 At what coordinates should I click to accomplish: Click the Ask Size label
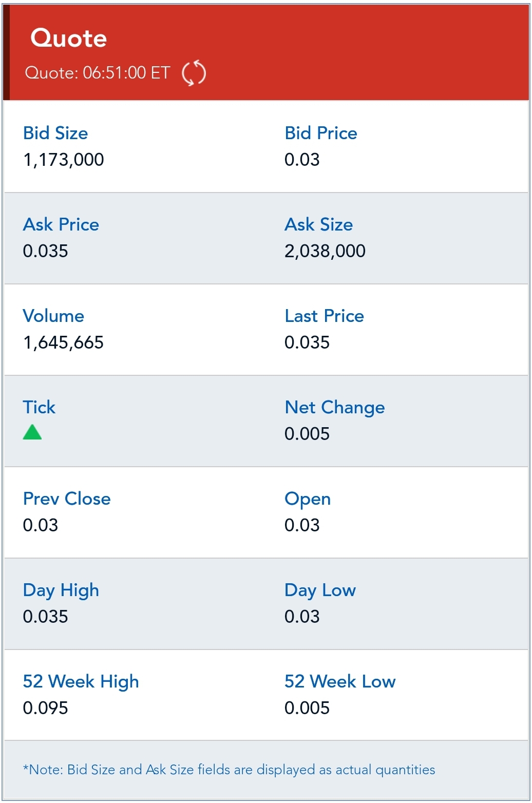[x=318, y=224]
